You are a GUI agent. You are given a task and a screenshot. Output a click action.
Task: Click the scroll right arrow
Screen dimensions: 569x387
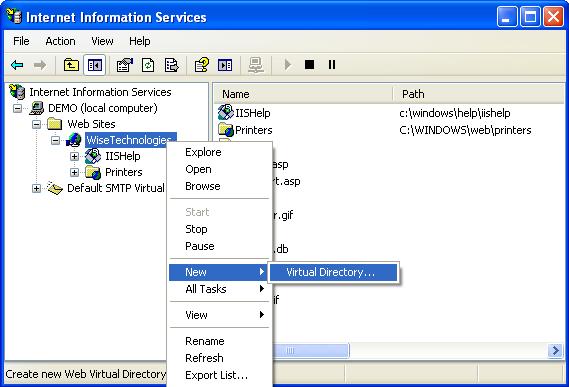coord(555,351)
